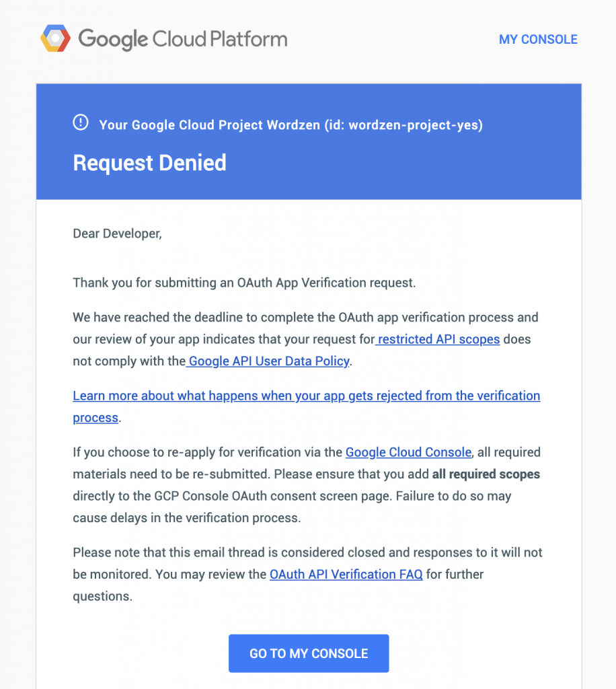Click the 'Dear Developer,' greeting
This screenshot has width=616, height=689.
pyautogui.click(x=117, y=233)
